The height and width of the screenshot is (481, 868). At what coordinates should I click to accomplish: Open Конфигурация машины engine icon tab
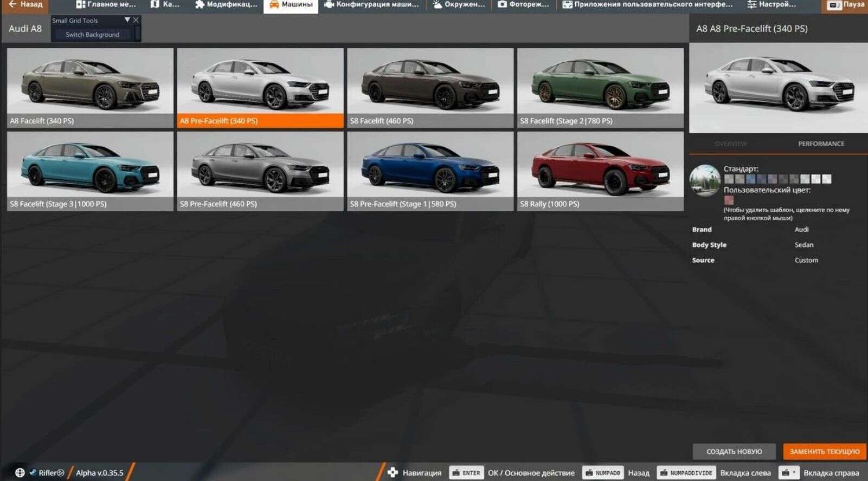coord(329,5)
